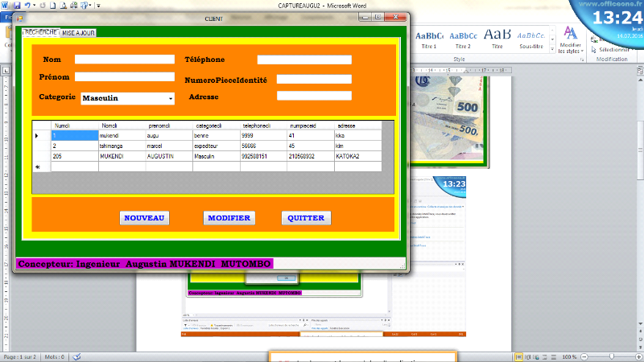Click the cell containing 'AUGUSTIN'
Viewport: 644px width, 362px height.
169,156
